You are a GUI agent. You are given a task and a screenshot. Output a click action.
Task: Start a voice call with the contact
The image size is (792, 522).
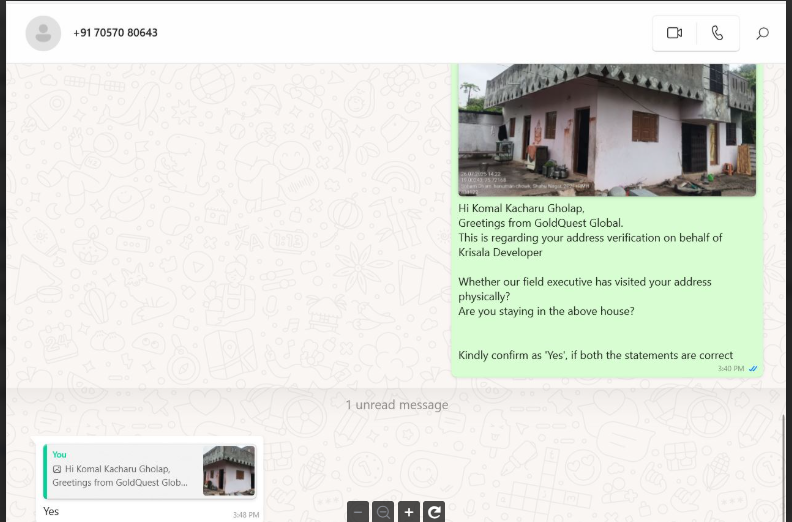tap(717, 33)
